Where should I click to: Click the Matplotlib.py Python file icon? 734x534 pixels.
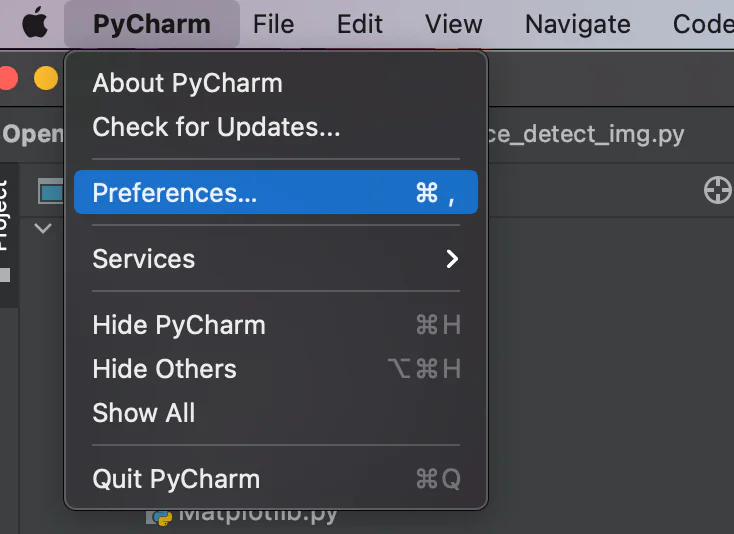tap(159, 516)
